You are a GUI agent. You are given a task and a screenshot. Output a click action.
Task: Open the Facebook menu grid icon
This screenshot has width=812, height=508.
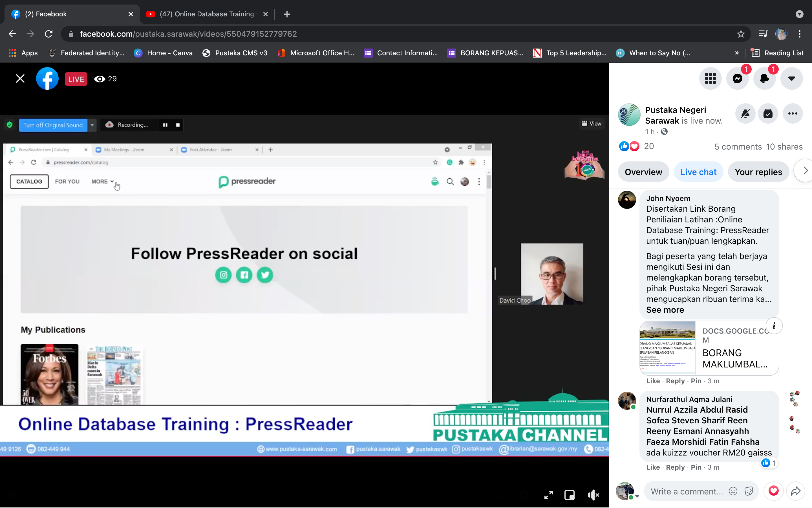tap(710, 79)
